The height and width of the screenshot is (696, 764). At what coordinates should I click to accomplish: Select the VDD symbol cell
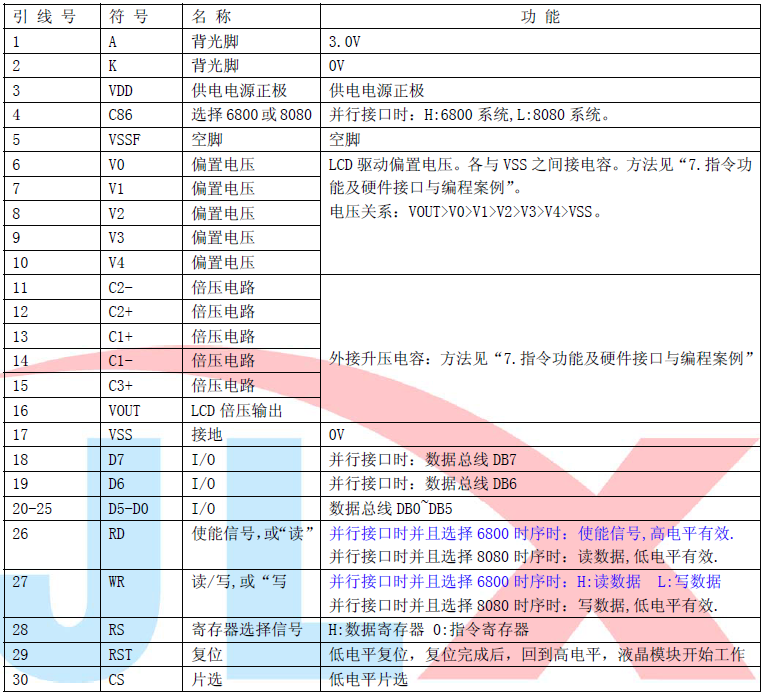coord(120,91)
